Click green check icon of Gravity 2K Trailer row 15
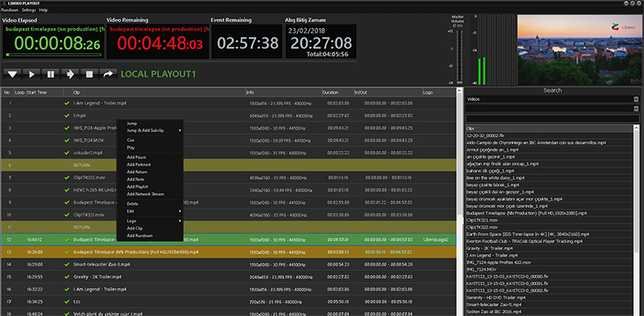 67,277
